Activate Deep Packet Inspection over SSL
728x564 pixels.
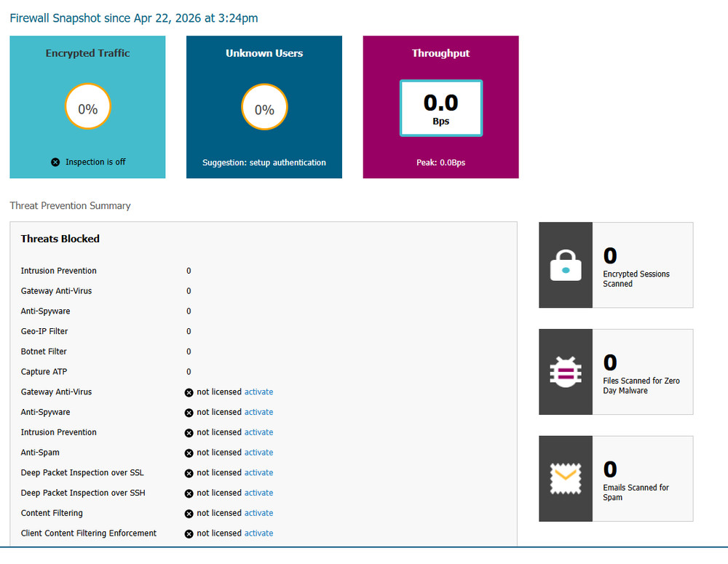point(258,473)
